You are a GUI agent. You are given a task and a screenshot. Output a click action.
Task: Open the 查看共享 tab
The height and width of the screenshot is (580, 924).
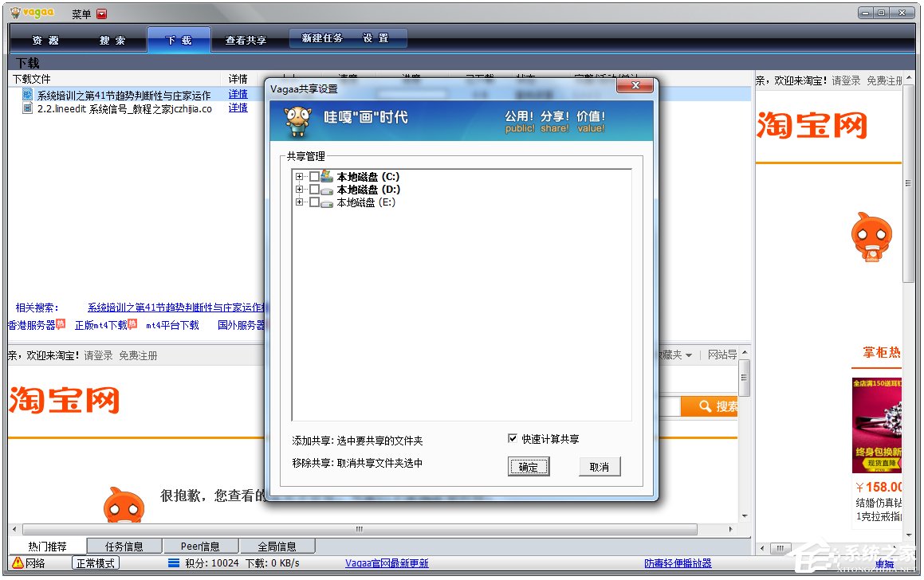pyautogui.click(x=246, y=40)
